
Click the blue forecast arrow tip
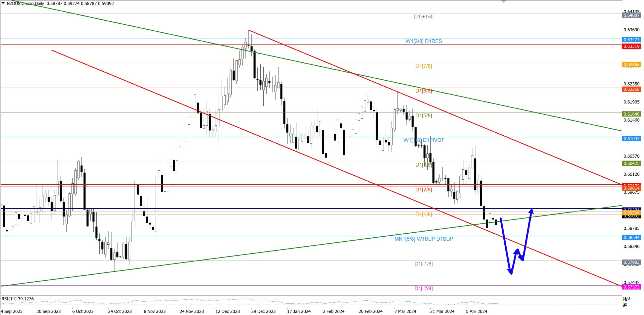pos(531,210)
